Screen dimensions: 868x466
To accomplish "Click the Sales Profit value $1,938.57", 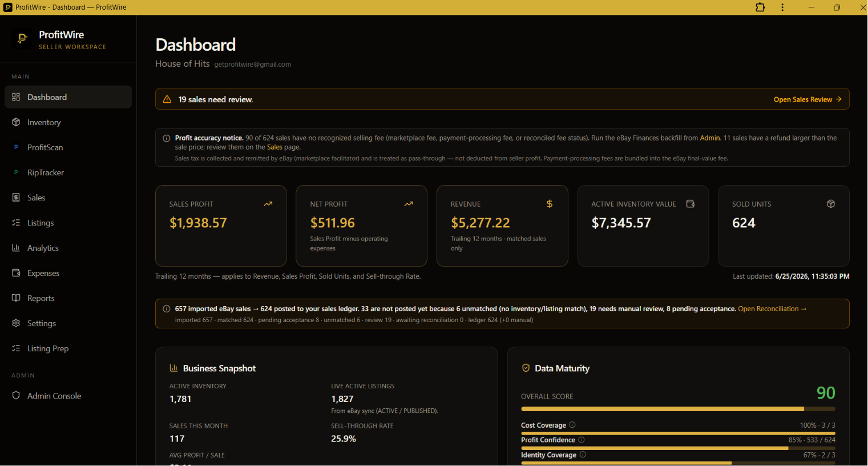I will (198, 223).
